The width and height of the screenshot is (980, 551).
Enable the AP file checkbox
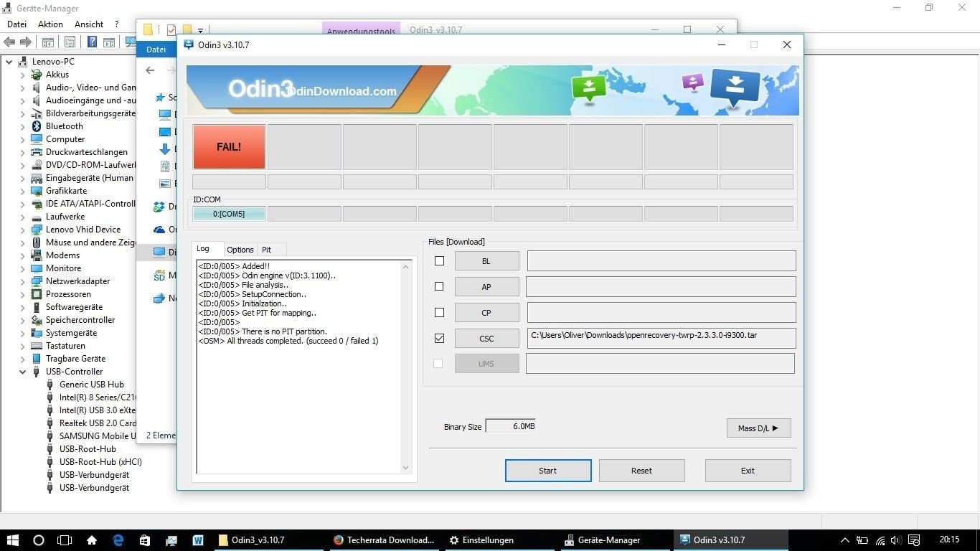439,286
